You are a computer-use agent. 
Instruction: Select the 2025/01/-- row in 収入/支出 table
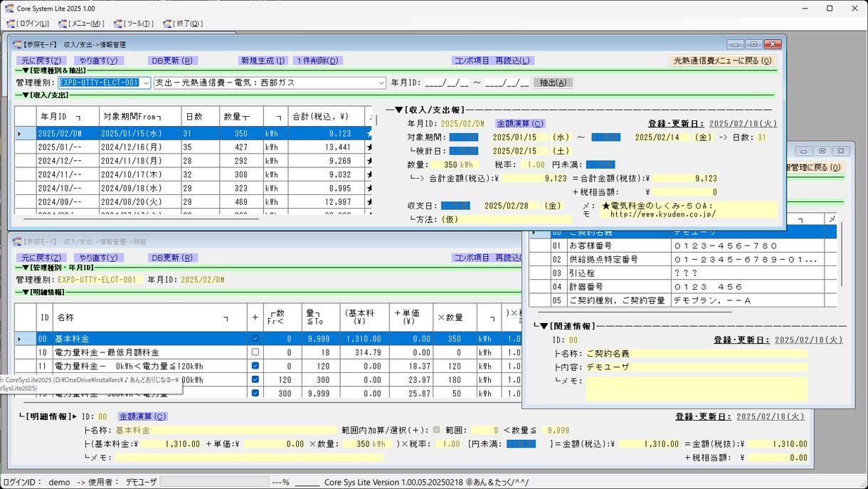point(192,147)
